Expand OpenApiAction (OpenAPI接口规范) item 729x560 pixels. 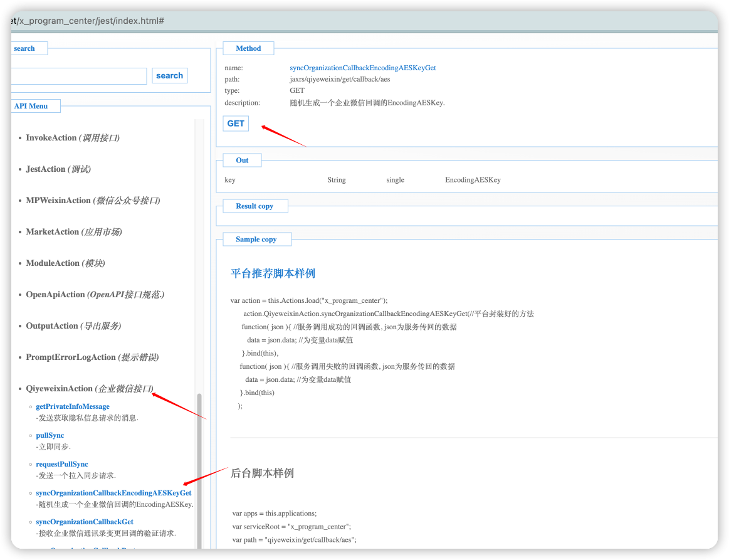point(95,294)
